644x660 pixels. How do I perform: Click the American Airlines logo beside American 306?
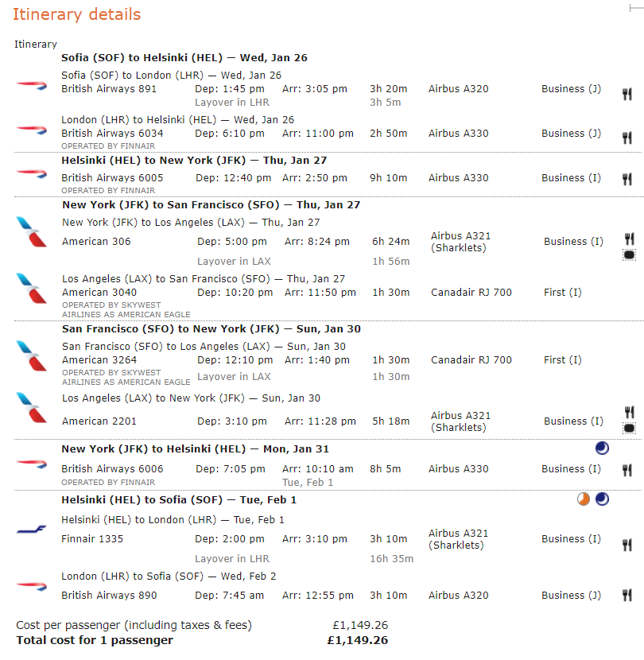coord(32,232)
